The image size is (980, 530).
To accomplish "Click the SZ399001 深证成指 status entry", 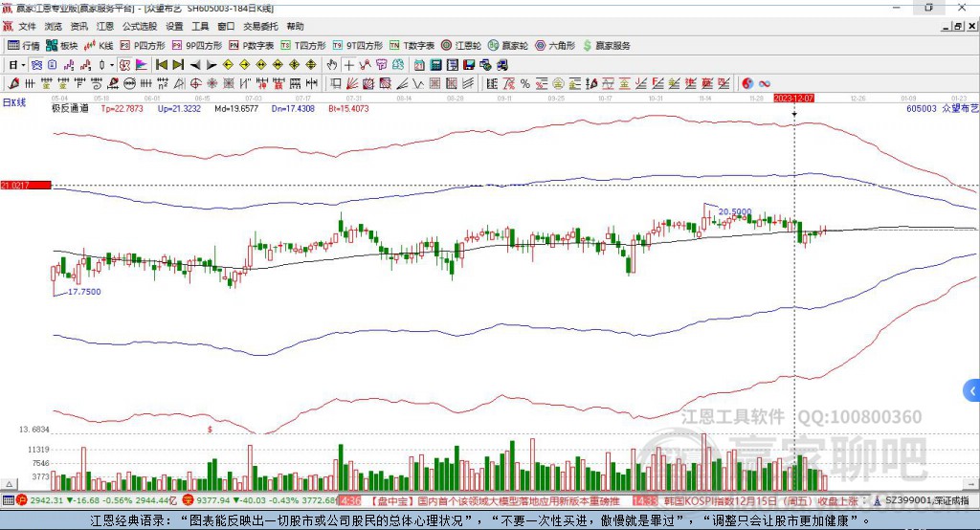I will 926,500.
